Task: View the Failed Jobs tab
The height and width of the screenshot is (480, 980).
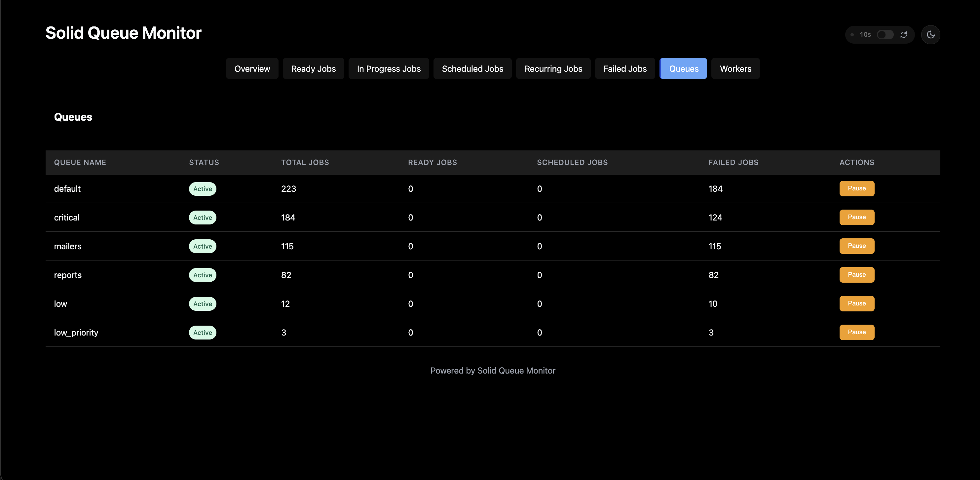Action: 625,68
